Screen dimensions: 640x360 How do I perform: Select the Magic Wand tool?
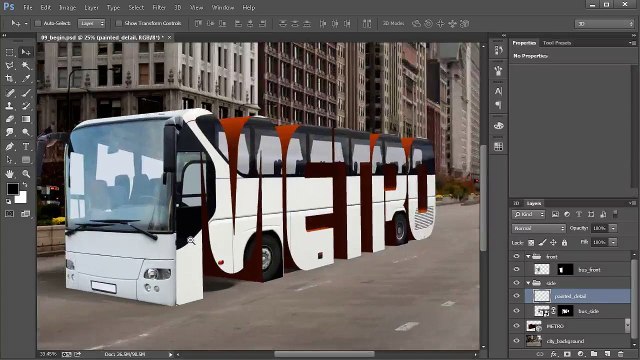click(26, 65)
